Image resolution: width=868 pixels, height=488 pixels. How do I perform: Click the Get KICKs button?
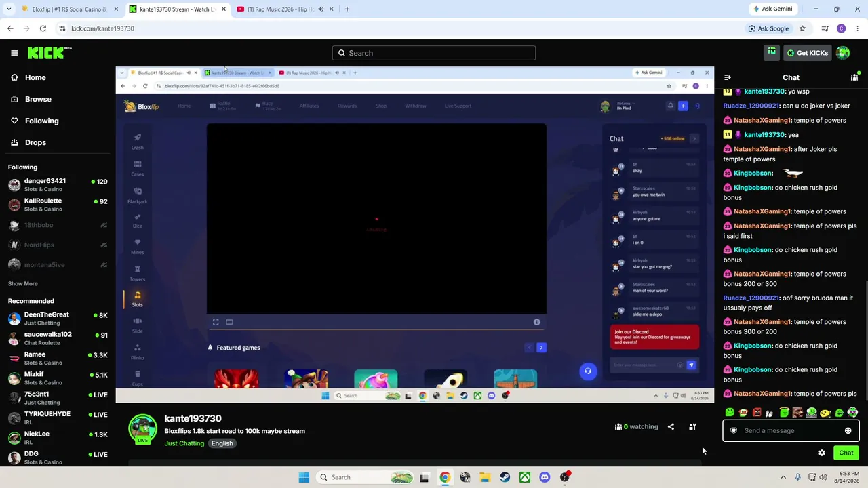tap(807, 53)
